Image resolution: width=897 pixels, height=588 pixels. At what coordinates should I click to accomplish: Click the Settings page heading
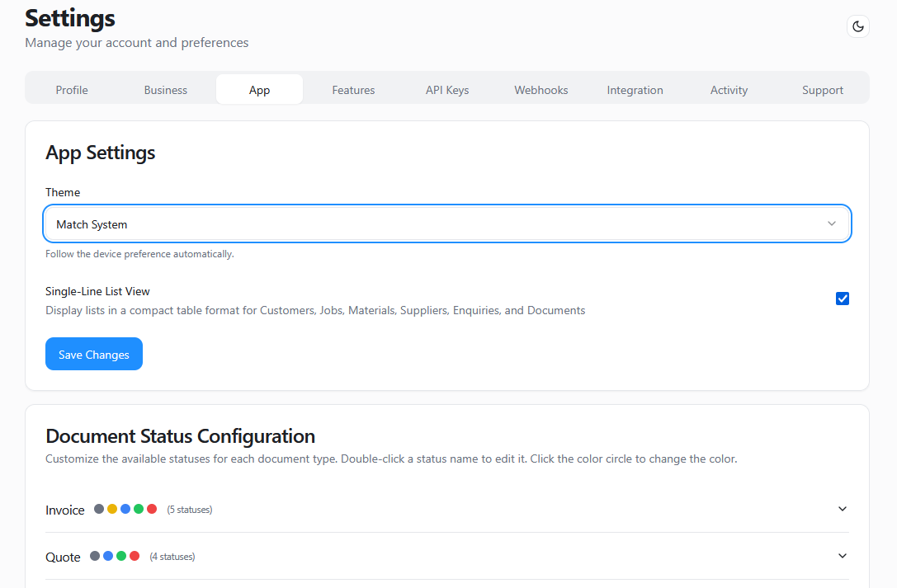click(69, 18)
